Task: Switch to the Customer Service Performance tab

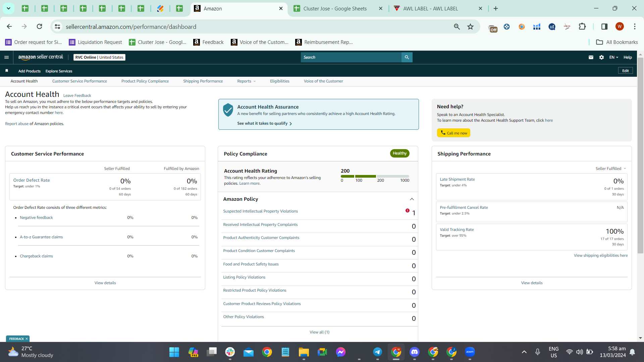Action: pos(79,81)
